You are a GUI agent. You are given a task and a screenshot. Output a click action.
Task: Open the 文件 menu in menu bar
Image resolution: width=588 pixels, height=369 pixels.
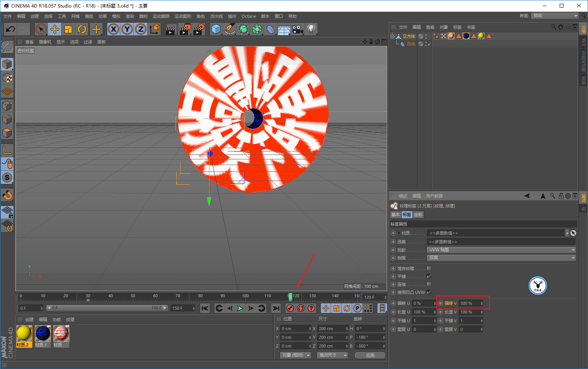(8, 16)
